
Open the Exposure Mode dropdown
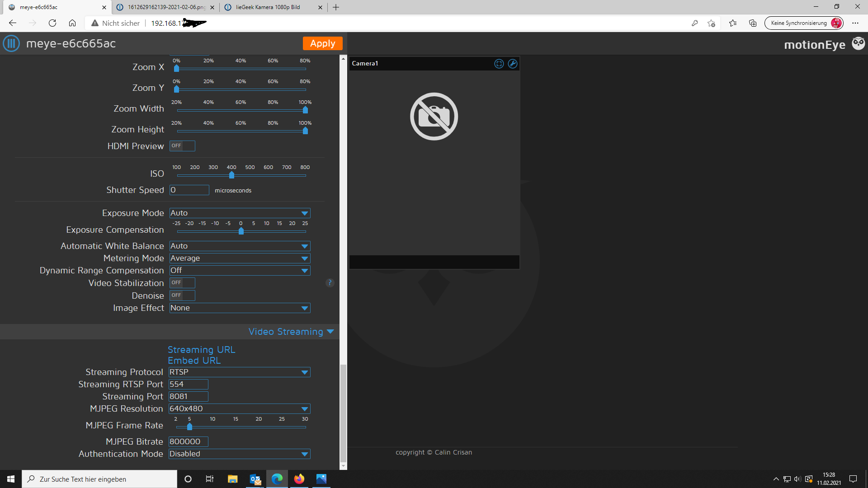coord(240,213)
